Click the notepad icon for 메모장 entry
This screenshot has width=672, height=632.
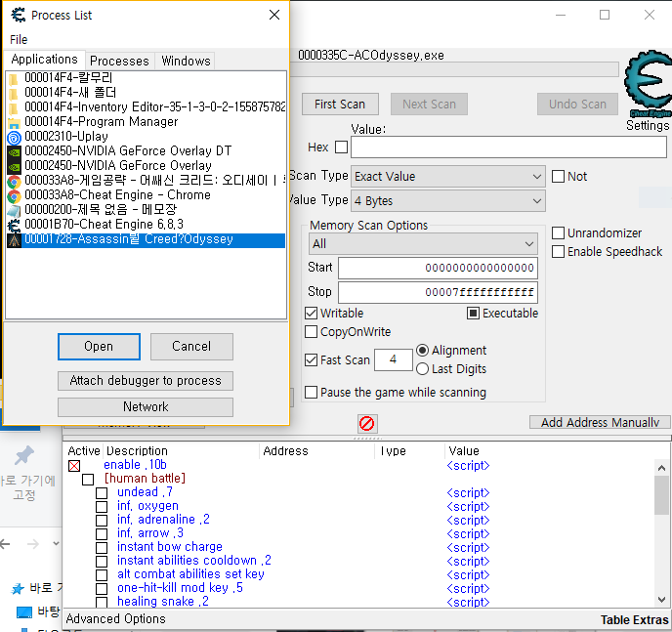tap(14, 211)
